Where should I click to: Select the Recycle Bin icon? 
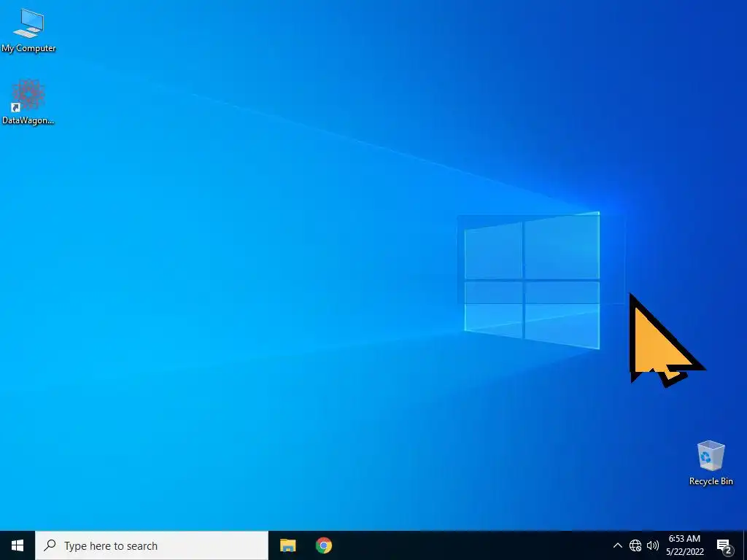[x=711, y=463]
